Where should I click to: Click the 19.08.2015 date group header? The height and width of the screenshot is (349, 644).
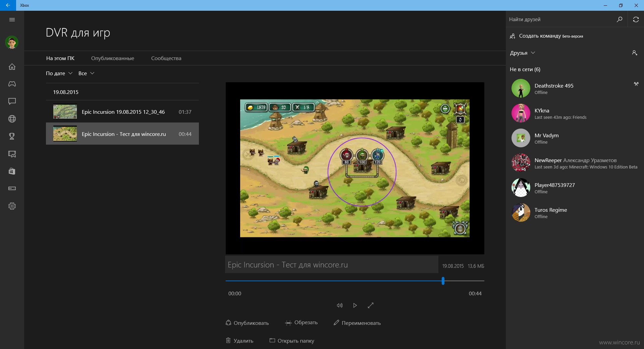coord(66,92)
